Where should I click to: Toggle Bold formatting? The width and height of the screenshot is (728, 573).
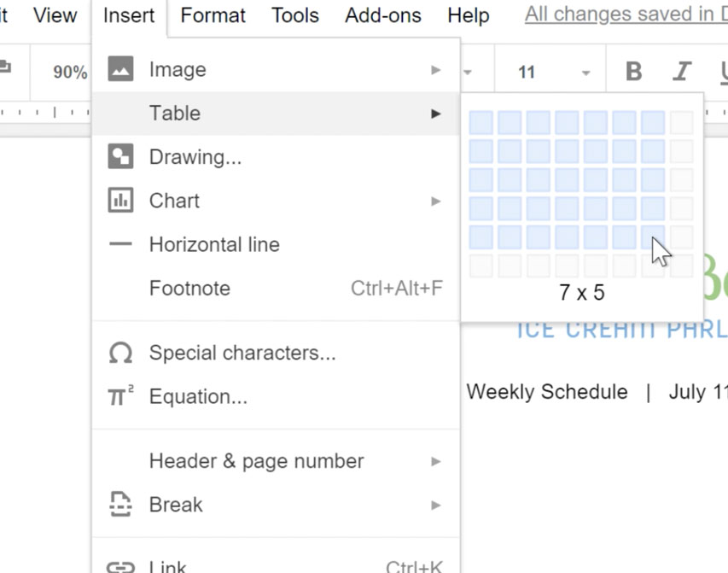[632, 70]
